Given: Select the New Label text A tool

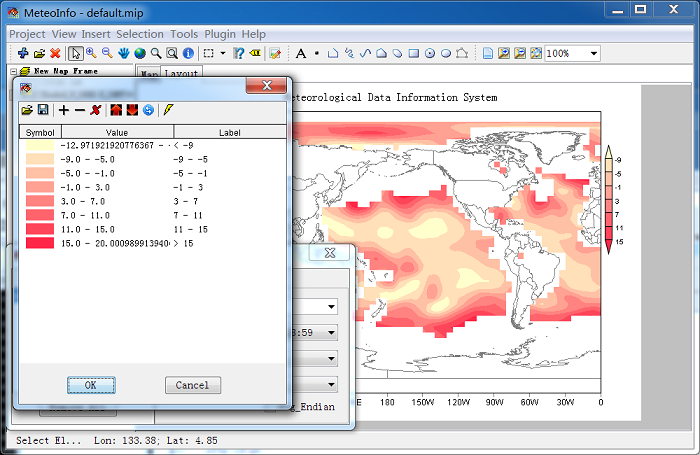Looking at the screenshot, I should tap(301, 54).
